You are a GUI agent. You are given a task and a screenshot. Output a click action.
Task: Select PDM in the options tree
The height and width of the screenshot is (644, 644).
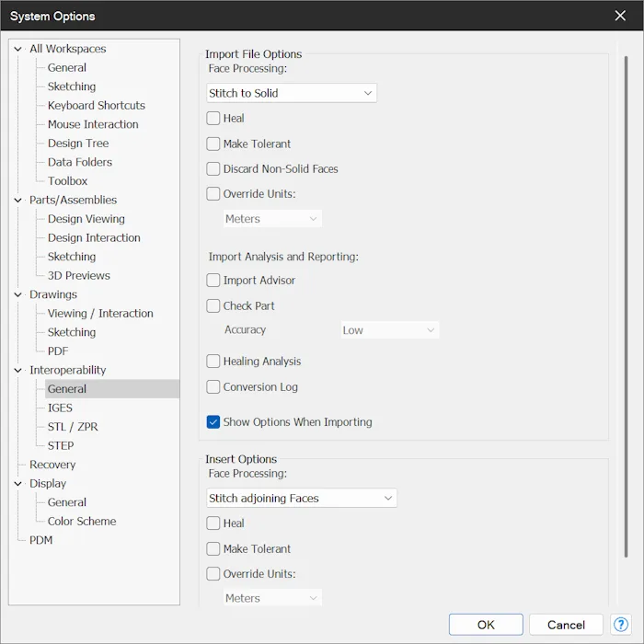40,540
